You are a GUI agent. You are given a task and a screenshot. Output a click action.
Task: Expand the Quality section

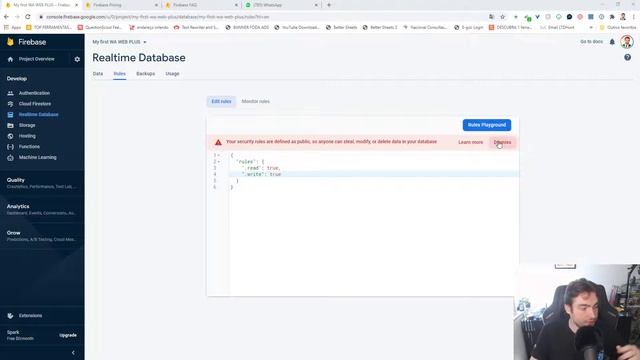[x=42, y=183]
